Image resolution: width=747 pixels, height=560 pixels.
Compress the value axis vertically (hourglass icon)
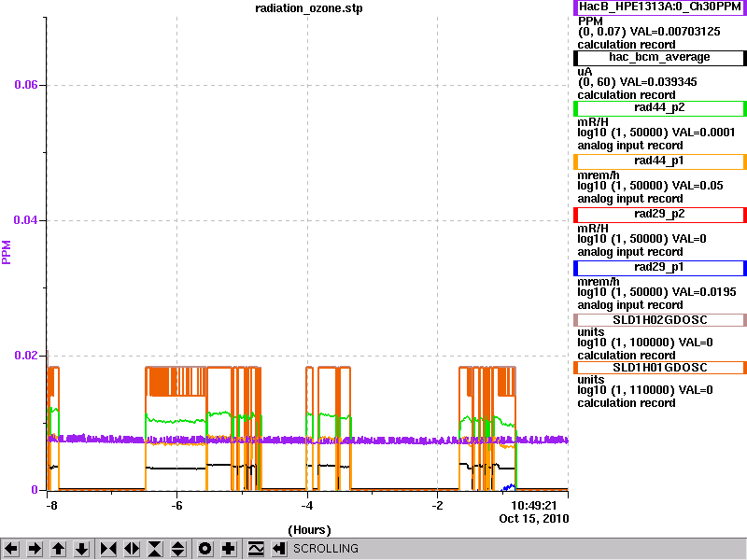coord(155,549)
